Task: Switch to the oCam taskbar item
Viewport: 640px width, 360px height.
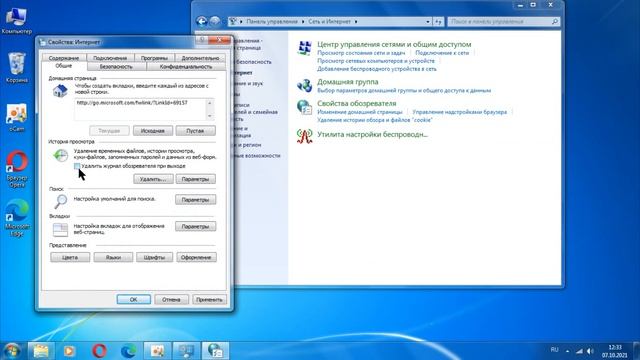Action: click(157, 351)
